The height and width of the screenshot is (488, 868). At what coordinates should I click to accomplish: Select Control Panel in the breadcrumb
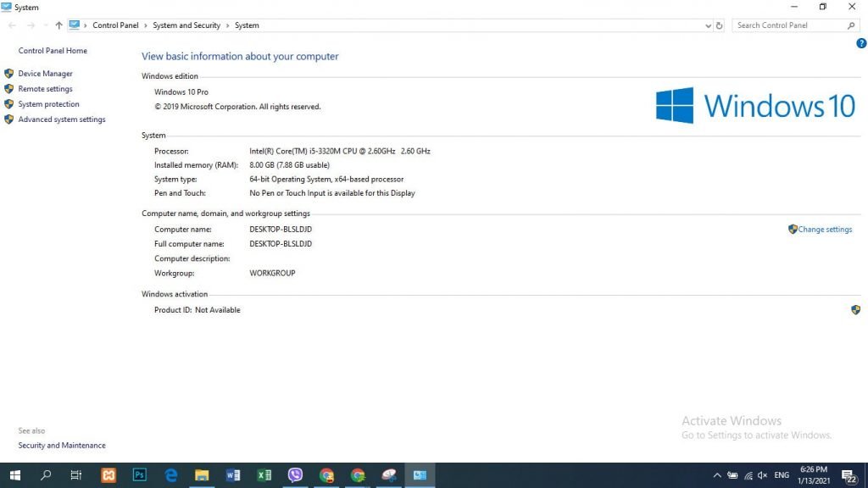click(115, 25)
